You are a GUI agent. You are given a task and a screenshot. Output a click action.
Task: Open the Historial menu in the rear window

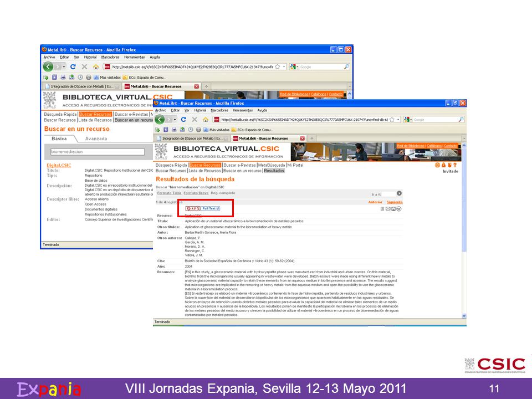(90, 57)
